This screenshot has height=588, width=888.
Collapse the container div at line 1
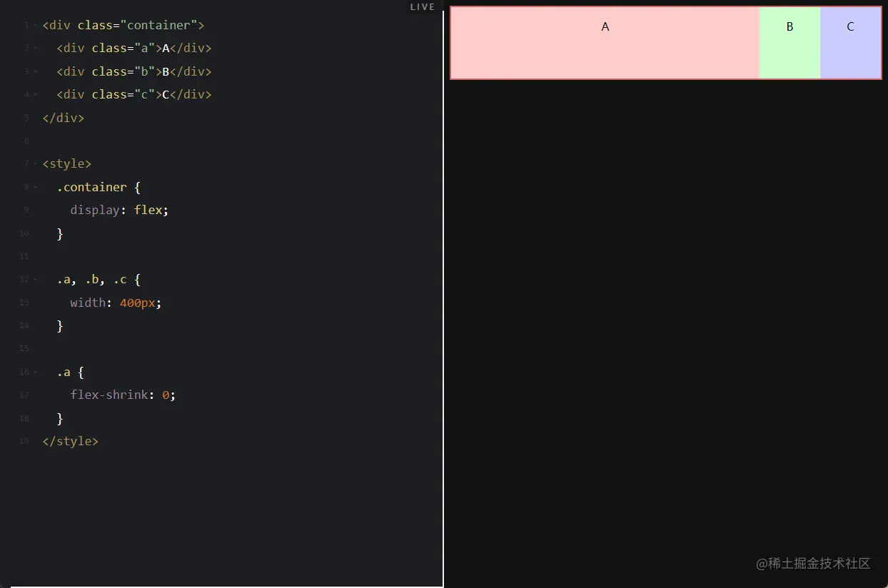(35, 26)
